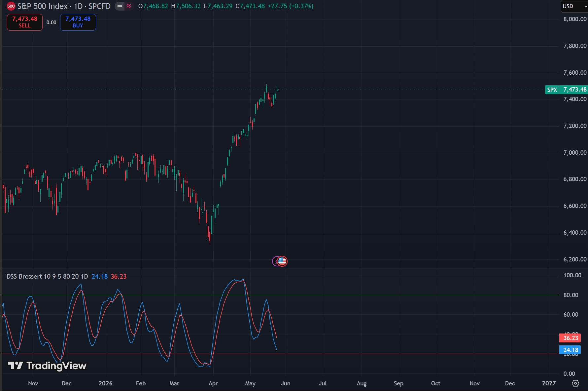The image size is (588, 391).
Task: Click the 8,000.00 price scale label
Action: coord(575,19)
